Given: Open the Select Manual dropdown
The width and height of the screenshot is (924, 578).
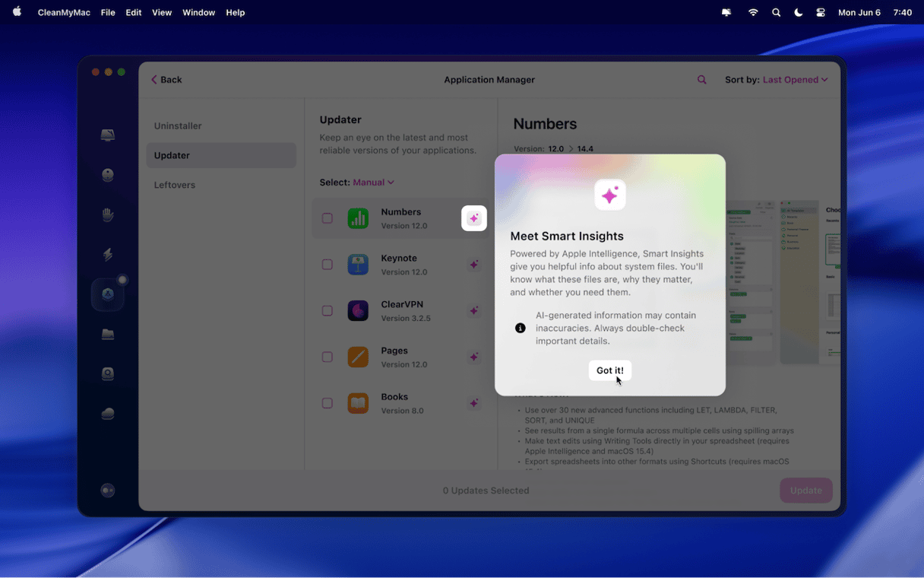Looking at the screenshot, I should pyautogui.click(x=373, y=183).
